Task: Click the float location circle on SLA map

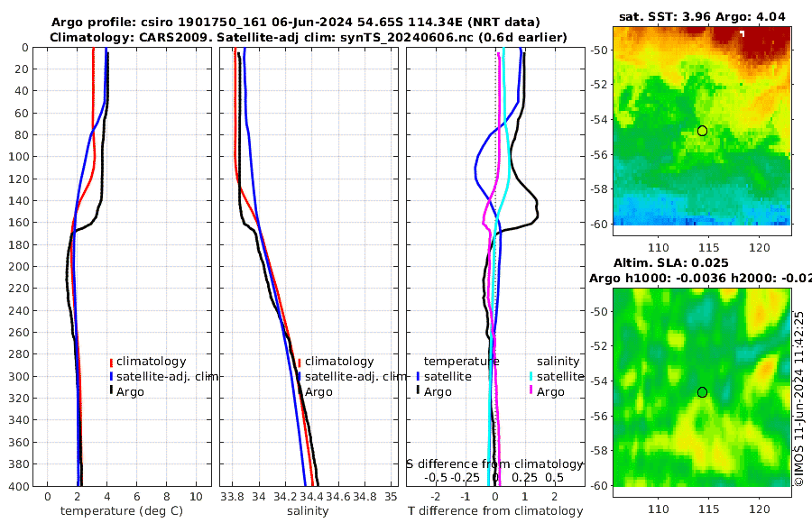Action: [x=702, y=392]
